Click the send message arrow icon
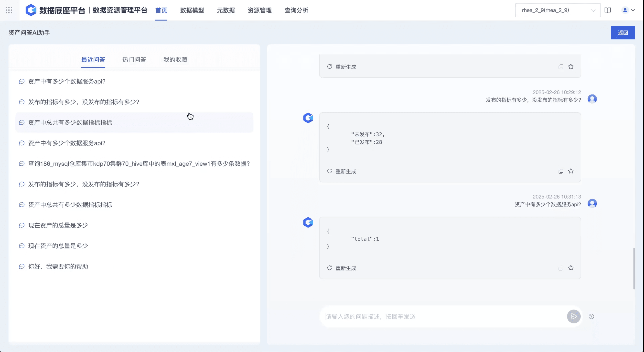 573,317
